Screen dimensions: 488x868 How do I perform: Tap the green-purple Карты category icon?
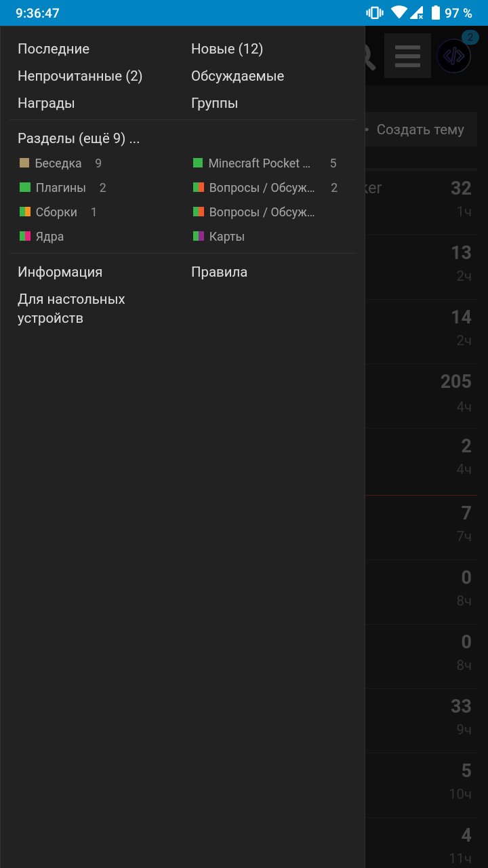[198, 236]
